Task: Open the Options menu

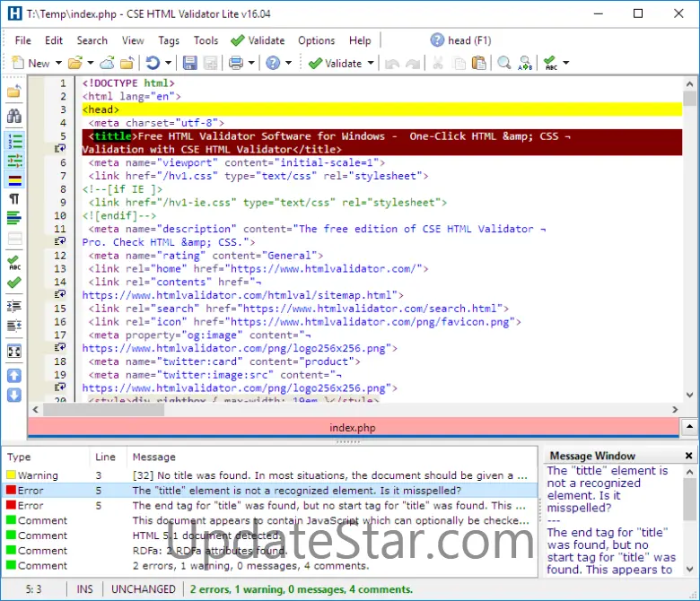Action: (x=317, y=40)
